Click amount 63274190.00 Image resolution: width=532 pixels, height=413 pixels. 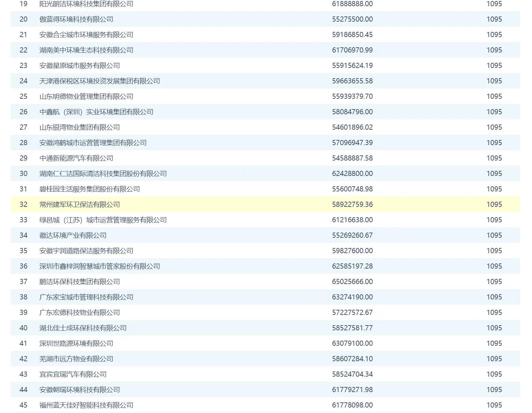(x=352, y=297)
